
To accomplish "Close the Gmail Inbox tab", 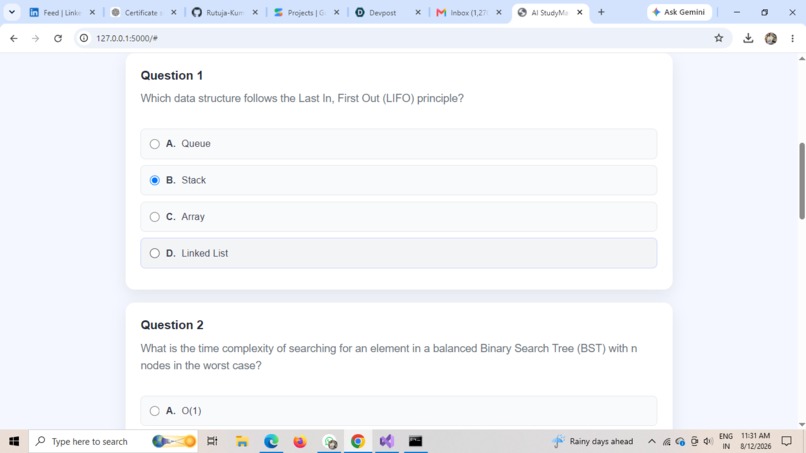I will [x=499, y=12].
